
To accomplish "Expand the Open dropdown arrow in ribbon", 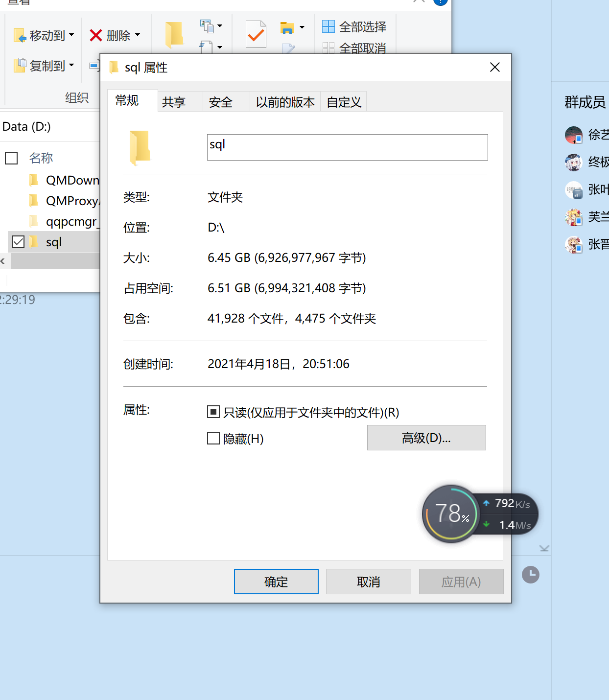I will pyautogui.click(x=302, y=27).
